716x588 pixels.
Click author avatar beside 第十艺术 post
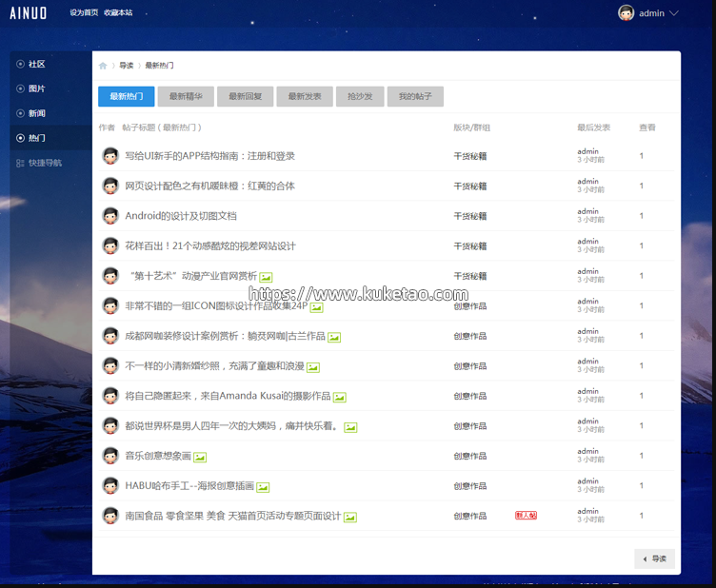(x=110, y=276)
